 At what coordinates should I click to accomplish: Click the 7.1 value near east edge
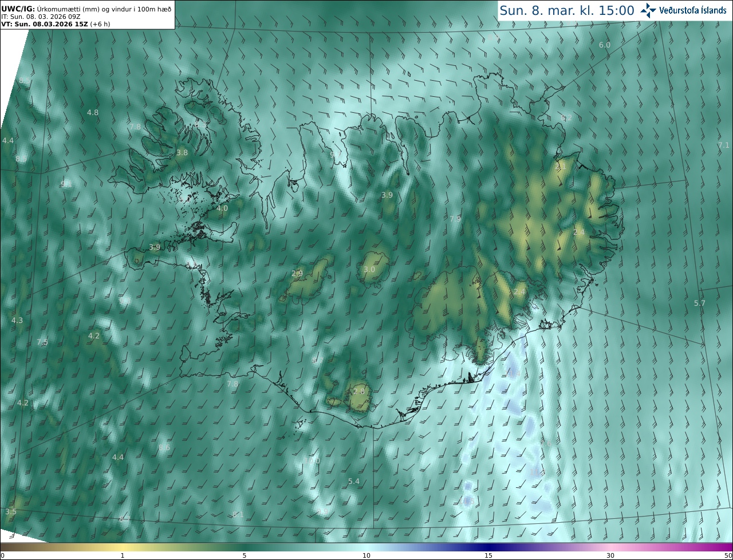pos(724,145)
